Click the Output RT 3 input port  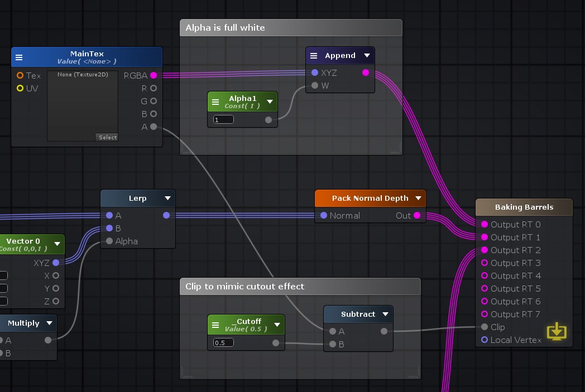(485, 263)
